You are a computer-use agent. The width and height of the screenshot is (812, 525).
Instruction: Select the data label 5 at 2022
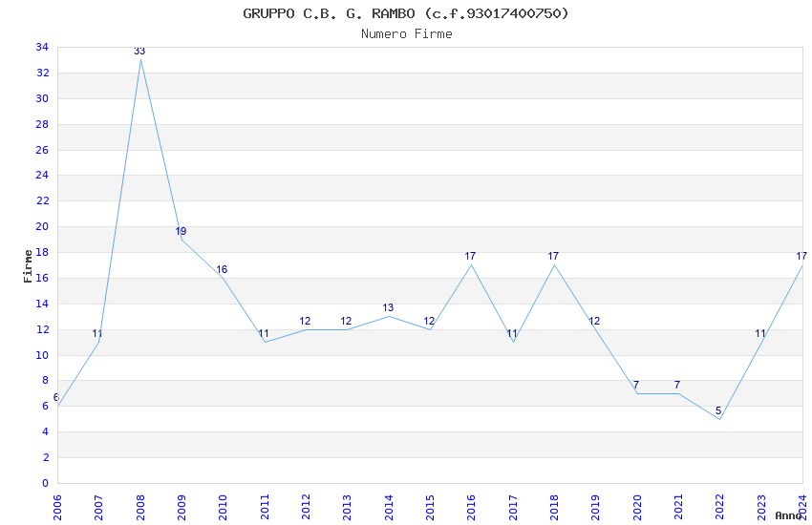tap(718, 410)
